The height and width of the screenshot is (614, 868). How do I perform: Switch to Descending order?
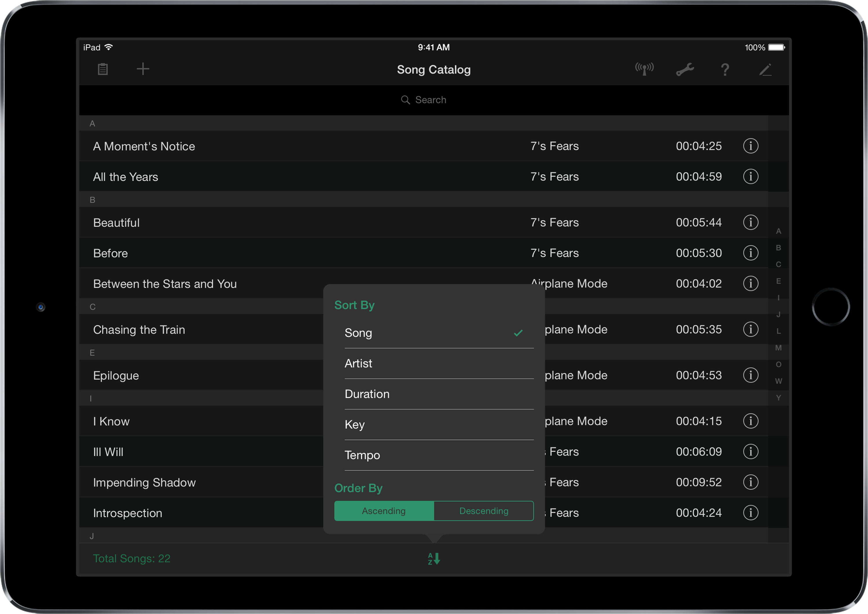483,511
